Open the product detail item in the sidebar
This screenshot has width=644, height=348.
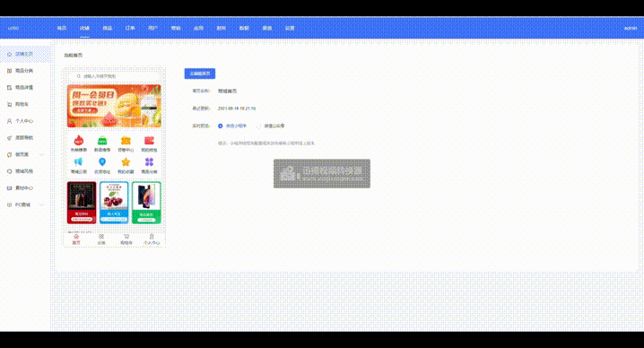click(24, 88)
